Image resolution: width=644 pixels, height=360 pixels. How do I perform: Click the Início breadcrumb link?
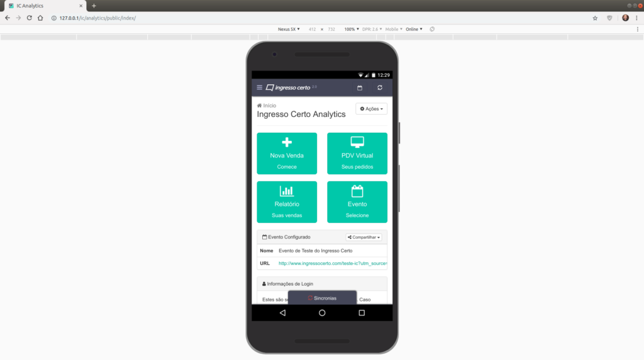[267, 106]
